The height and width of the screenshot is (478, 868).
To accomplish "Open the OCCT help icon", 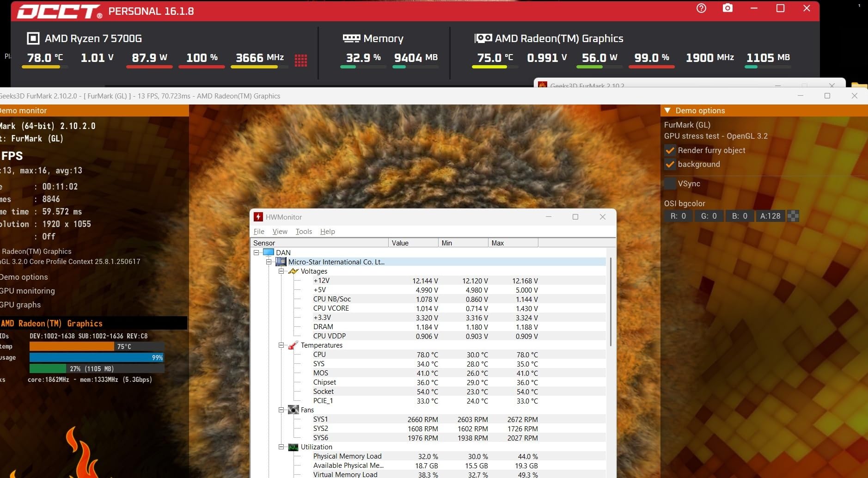I will tap(701, 8).
